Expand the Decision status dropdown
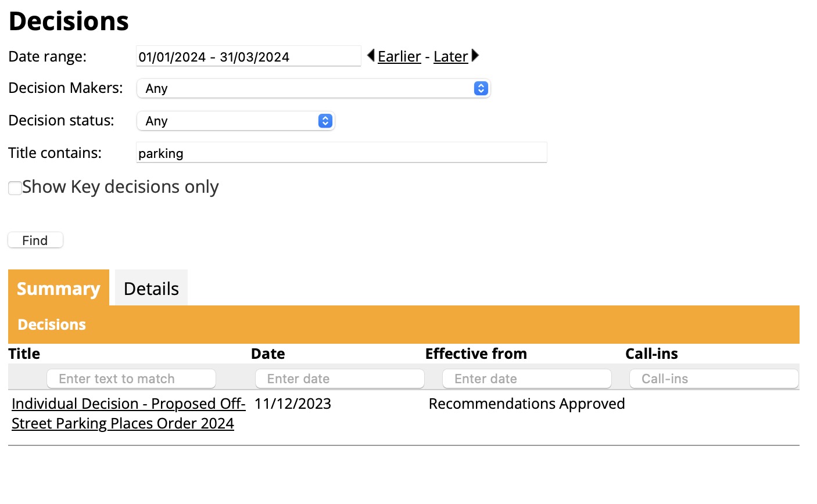Viewport: 817px width, 504px height. click(x=235, y=121)
